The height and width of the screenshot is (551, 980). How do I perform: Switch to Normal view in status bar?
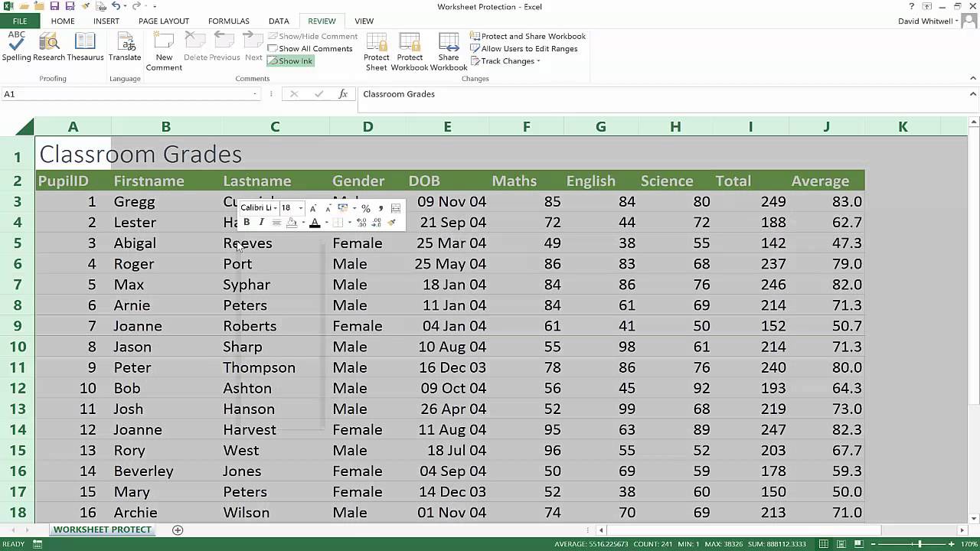[x=825, y=544]
